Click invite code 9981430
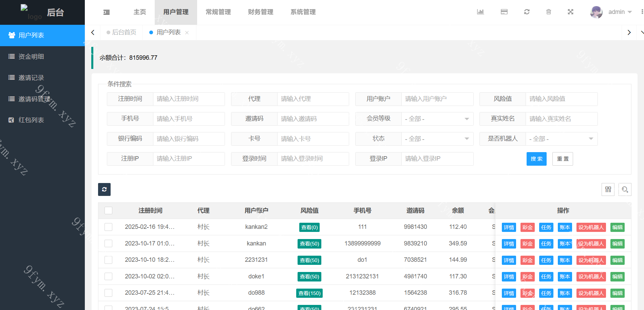Screen dimensions: 644x310 415,227
